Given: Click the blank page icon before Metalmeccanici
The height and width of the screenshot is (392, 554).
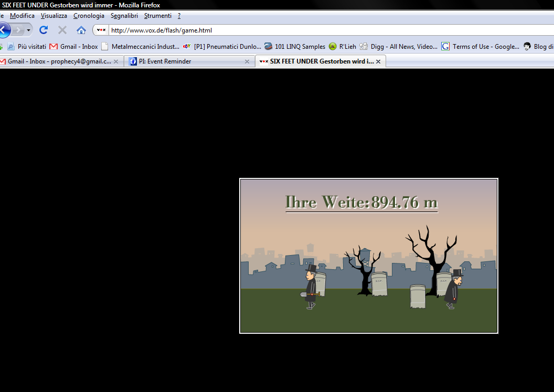Looking at the screenshot, I should 104,46.
